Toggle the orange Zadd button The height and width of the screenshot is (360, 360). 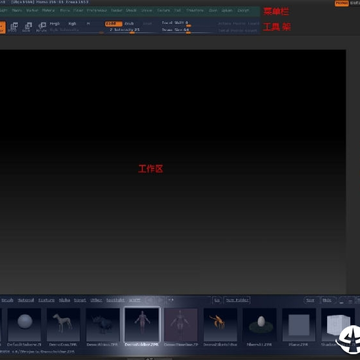[x=114, y=24]
